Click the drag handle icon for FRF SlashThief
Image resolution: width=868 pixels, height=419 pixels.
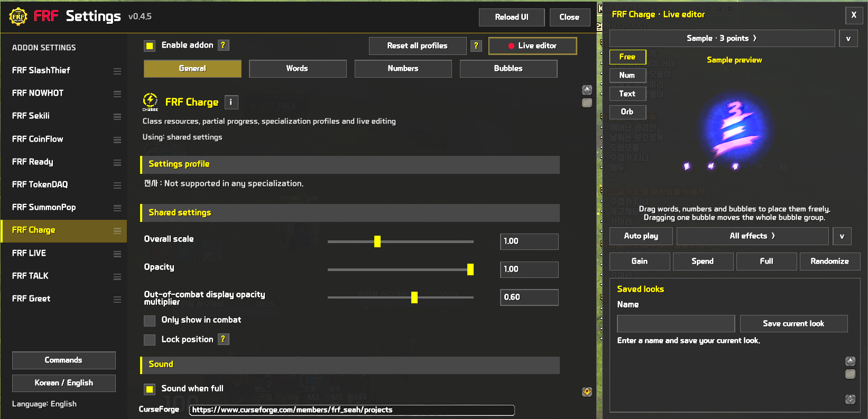(117, 71)
